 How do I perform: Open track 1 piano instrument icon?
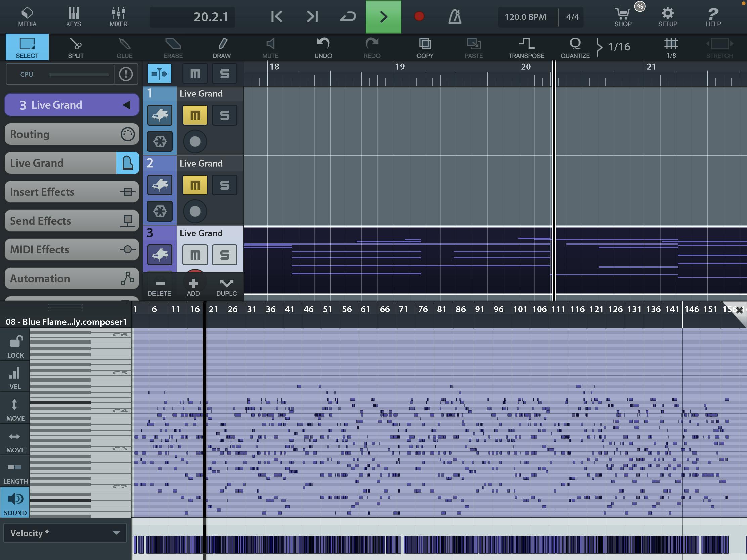[x=160, y=115]
